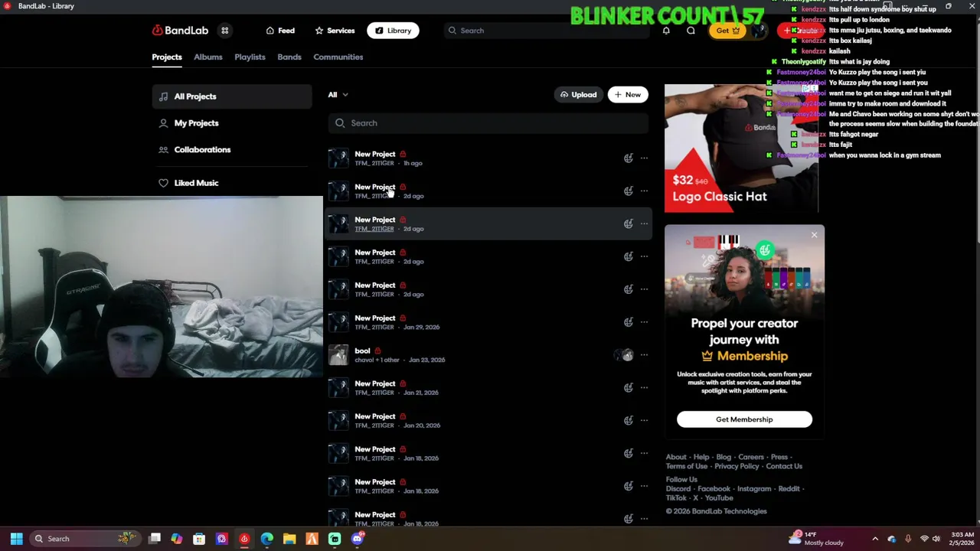Image resolution: width=980 pixels, height=551 pixels.
Task: Switch to the Communities tab
Action: [x=338, y=57]
